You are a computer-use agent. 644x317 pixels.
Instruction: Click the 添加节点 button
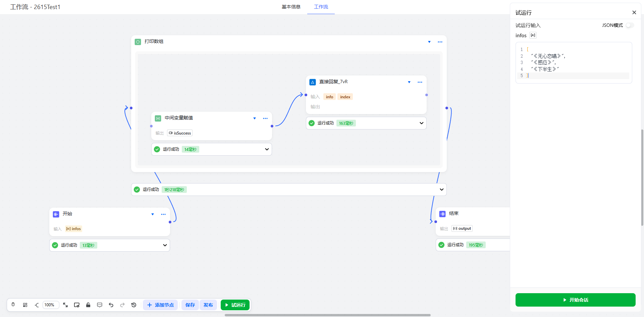160,305
